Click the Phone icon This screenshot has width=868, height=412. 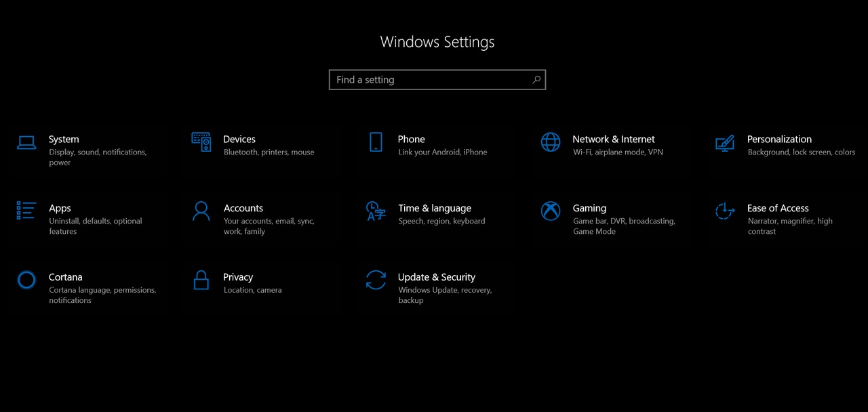pos(376,142)
